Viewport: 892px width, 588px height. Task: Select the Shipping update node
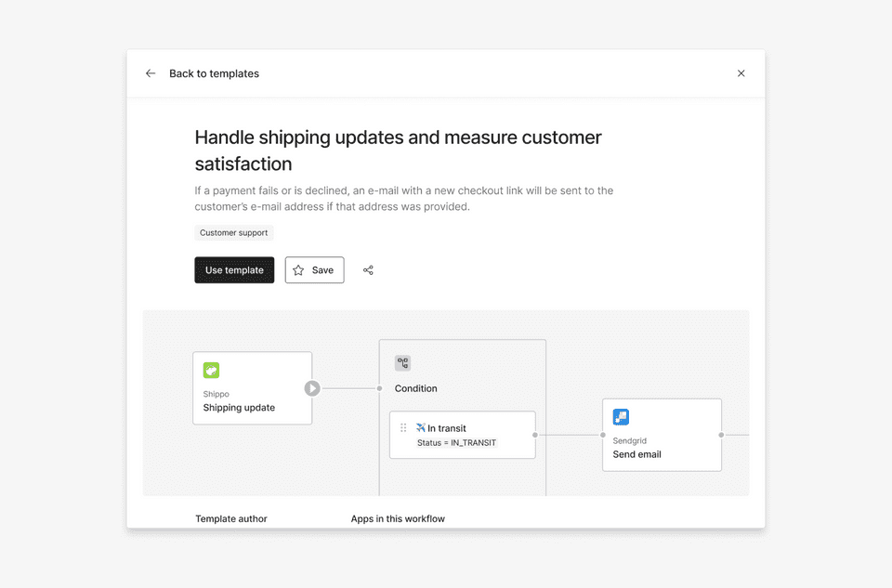click(x=253, y=388)
